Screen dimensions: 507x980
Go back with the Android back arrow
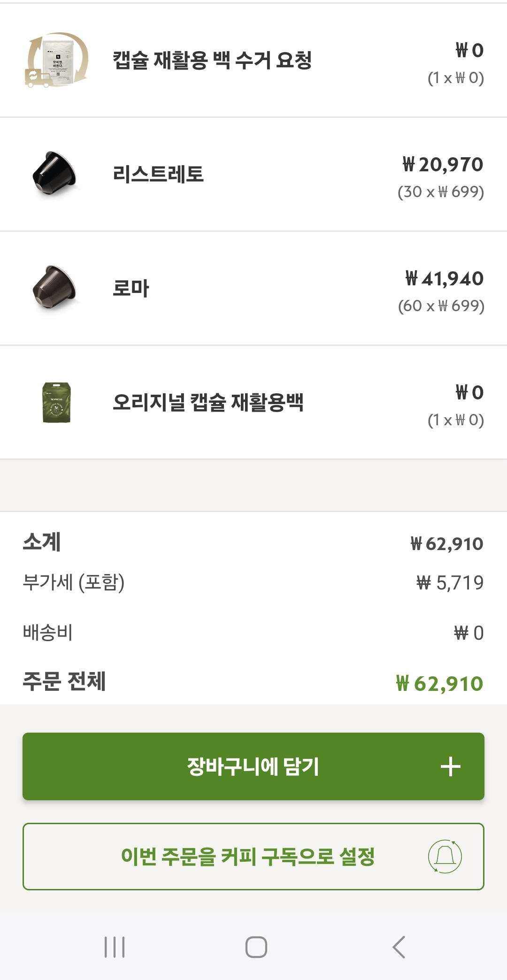(399, 947)
